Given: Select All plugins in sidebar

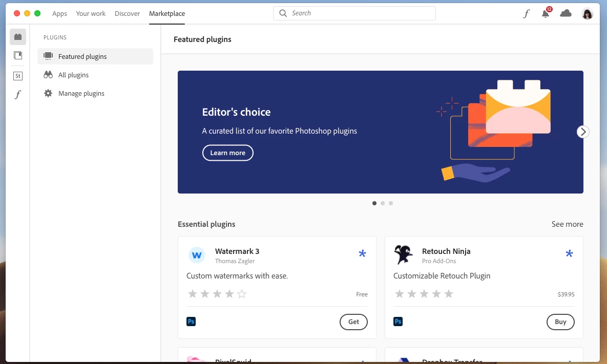Looking at the screenshot, I should pyautogui.click(x=95, y=75).
